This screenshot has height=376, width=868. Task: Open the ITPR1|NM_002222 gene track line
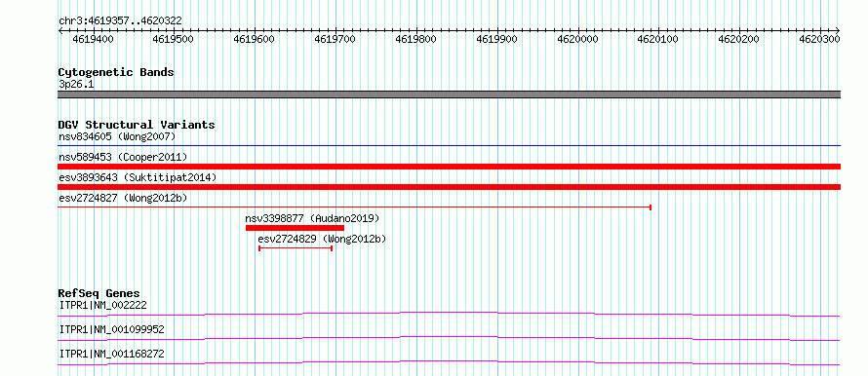pos(449,314)
